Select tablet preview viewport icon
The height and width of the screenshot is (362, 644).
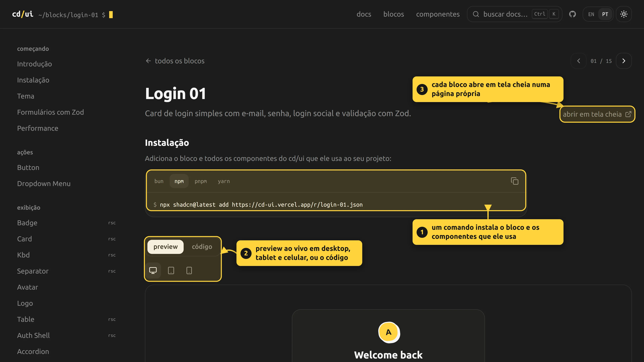[x=171, y=270]
